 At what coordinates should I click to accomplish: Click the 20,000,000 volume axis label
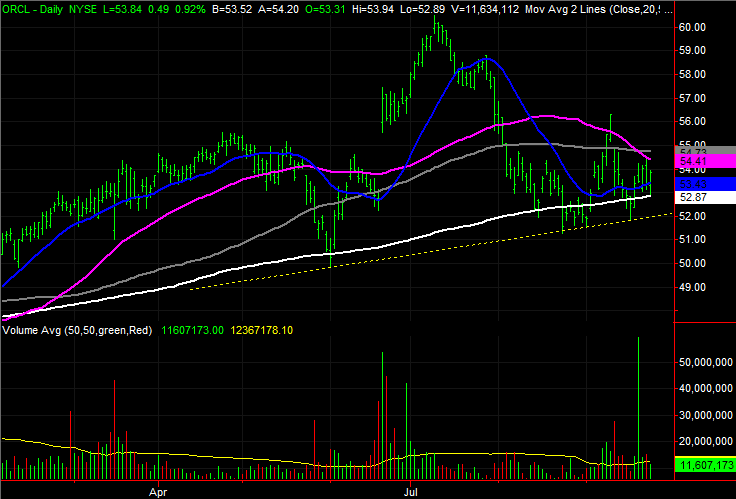coord(705,441)
